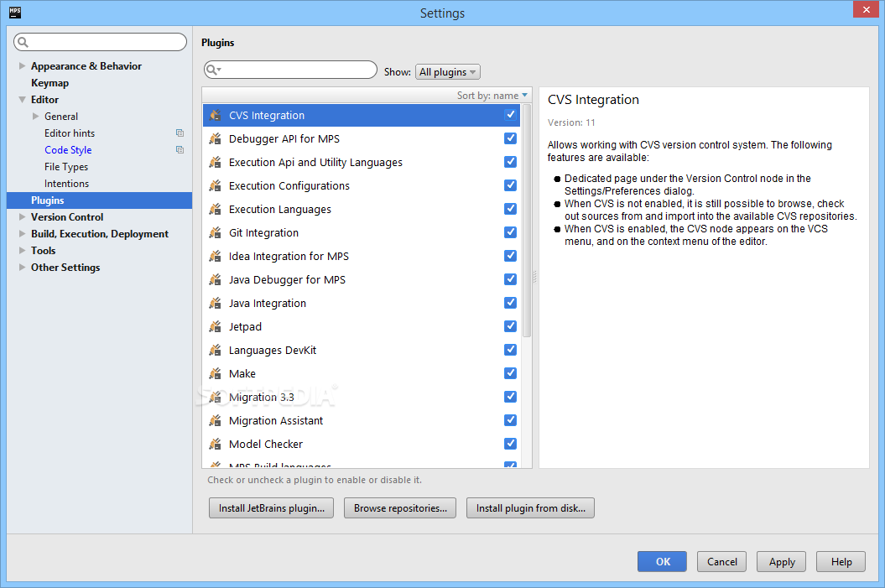The height and width of the screenshot is (588, 885).
Task: Click the Migration Assistant plugin icon
Action: click(215, 421)
